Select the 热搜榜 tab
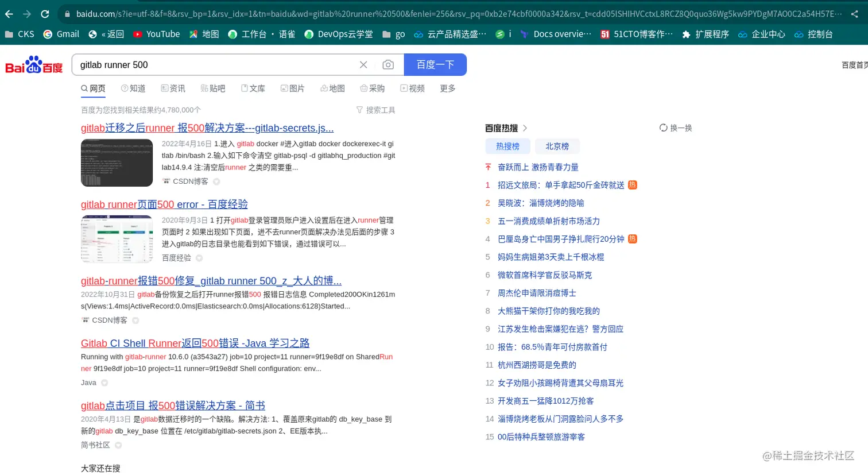Viewport: 868px width, 475px height. click(507, 146)
